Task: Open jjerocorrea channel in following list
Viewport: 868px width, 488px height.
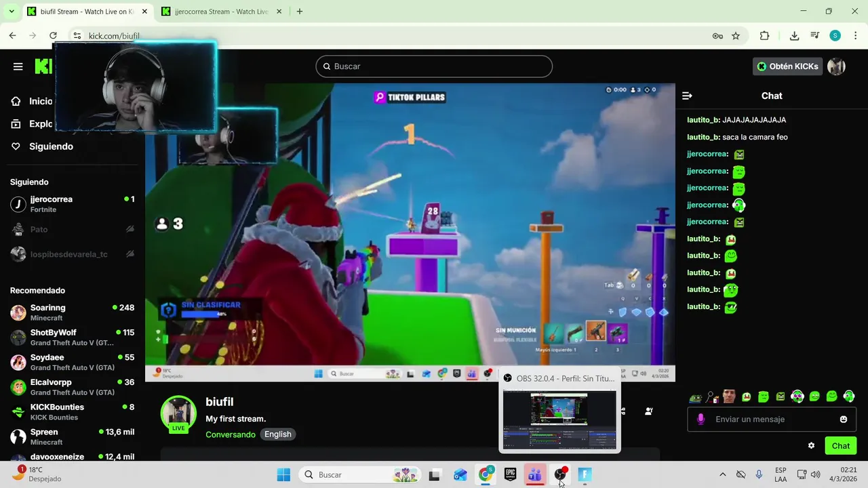Action: (73, 204)
